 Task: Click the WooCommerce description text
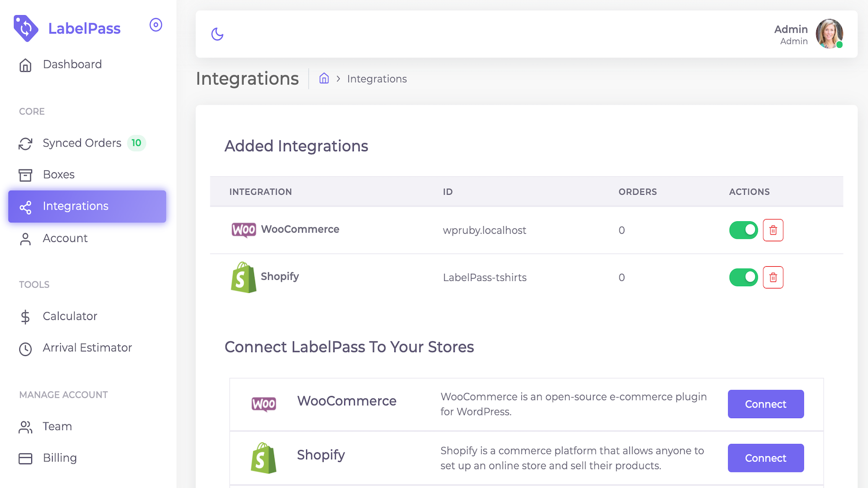tap(573, 404)
